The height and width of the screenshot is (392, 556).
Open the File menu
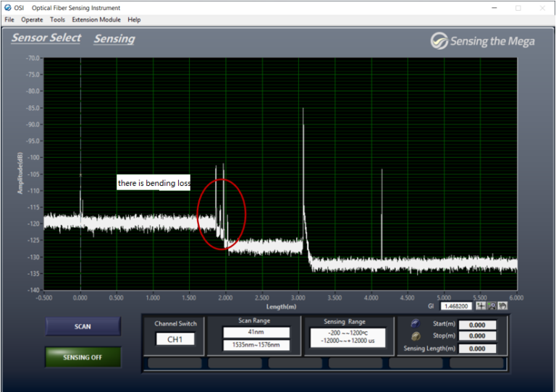(x=9, y=20)
